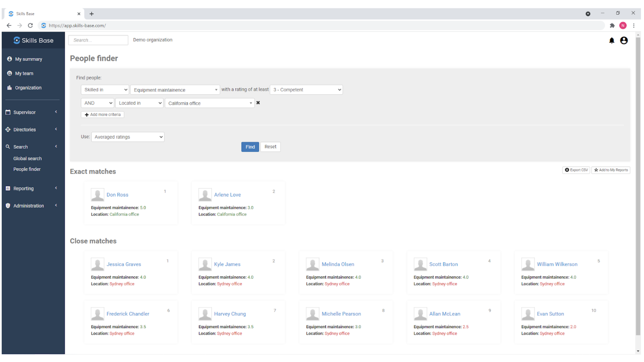Open browser extensions puzzle icon
Image resolution: width=644 pixels, height=362 pixels.
tap(612, 25)
